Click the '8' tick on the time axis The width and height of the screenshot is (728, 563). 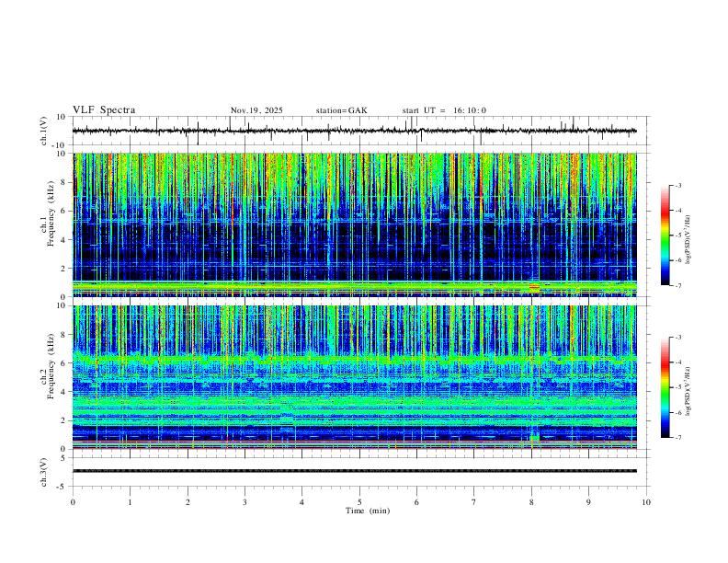531,502
